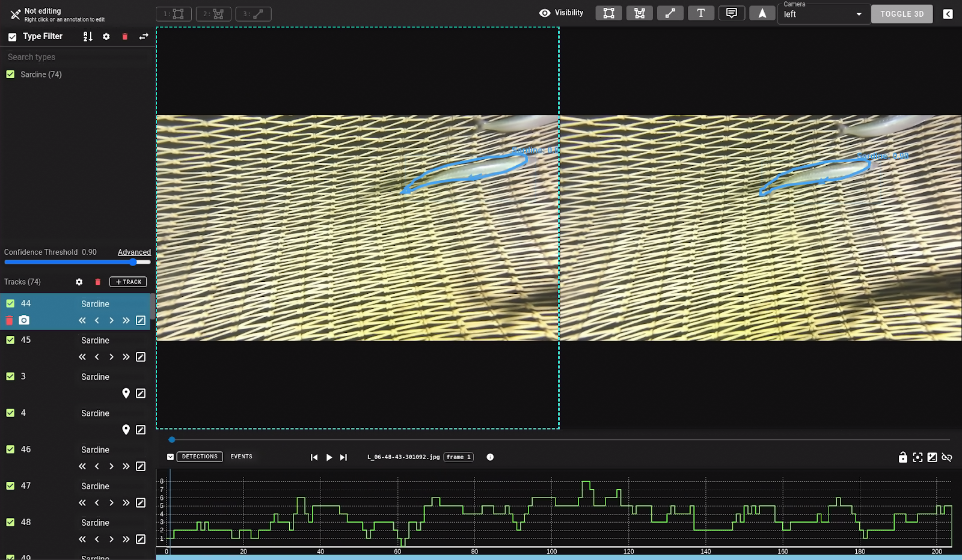Click the edit icon for track 45
Viewport: 962px width, 560px height.
tap(141, 357)
